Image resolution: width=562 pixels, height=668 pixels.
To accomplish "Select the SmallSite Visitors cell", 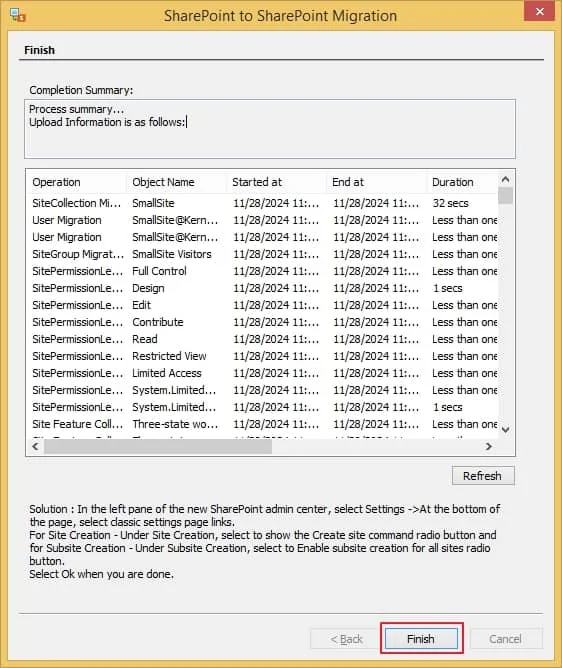I will click(172, 254).
